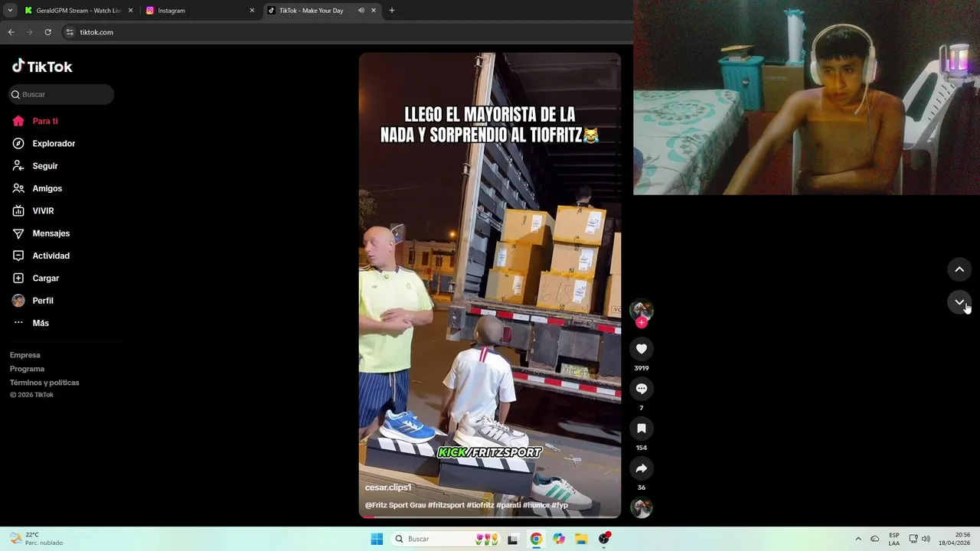Viewport: 980px width, 551px height.
Task: Open Perfil from the sidebar
Action: [x=33, y=301]
